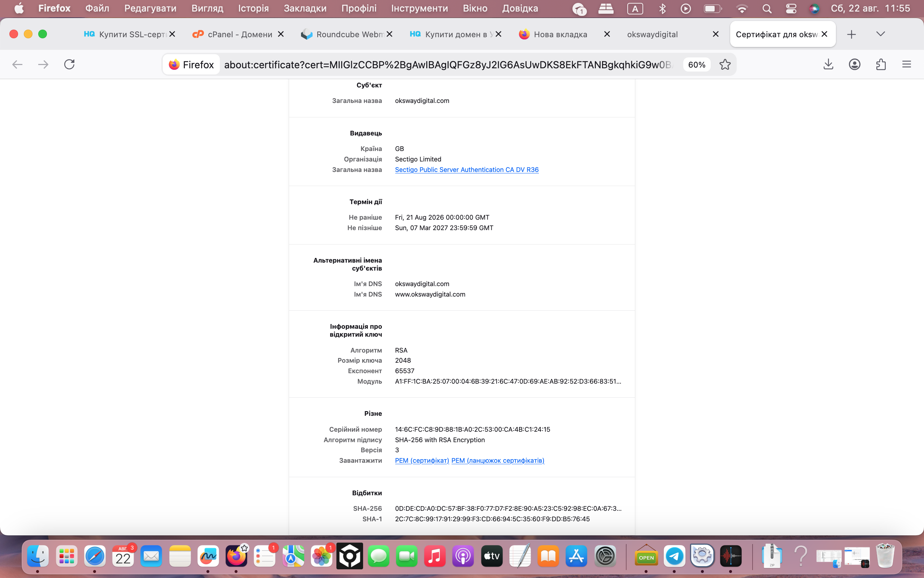Open a new tab with plus button
This screenshot has height=578, width=924.
(x=851, y=34)
